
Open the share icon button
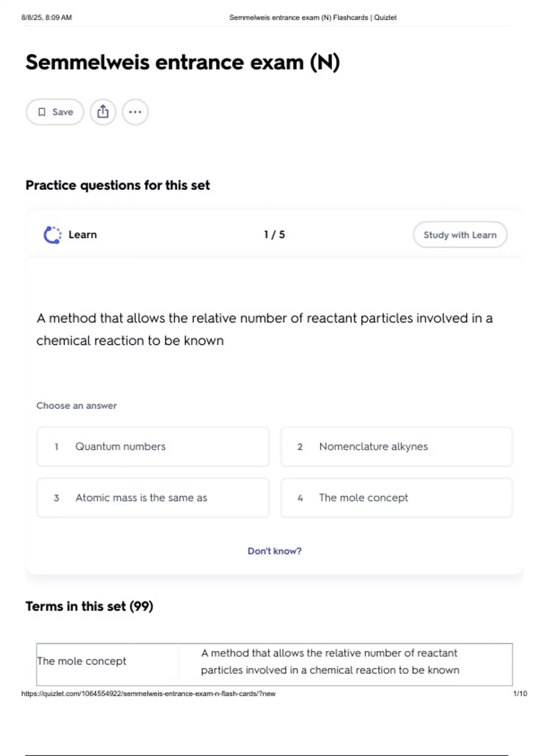103,112
